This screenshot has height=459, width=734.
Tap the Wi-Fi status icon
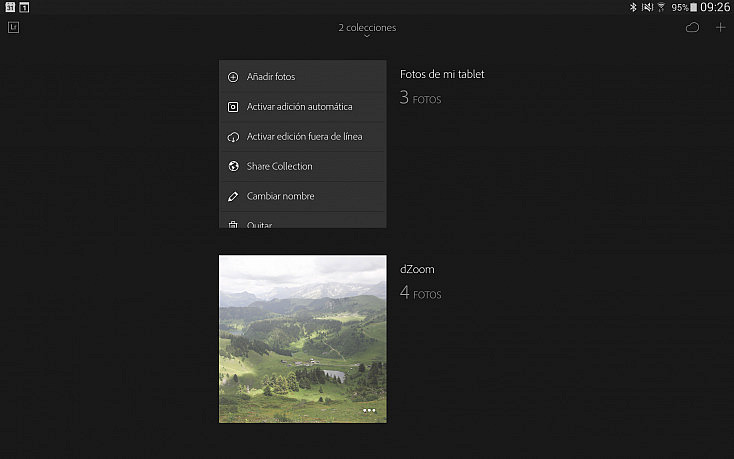661,7
